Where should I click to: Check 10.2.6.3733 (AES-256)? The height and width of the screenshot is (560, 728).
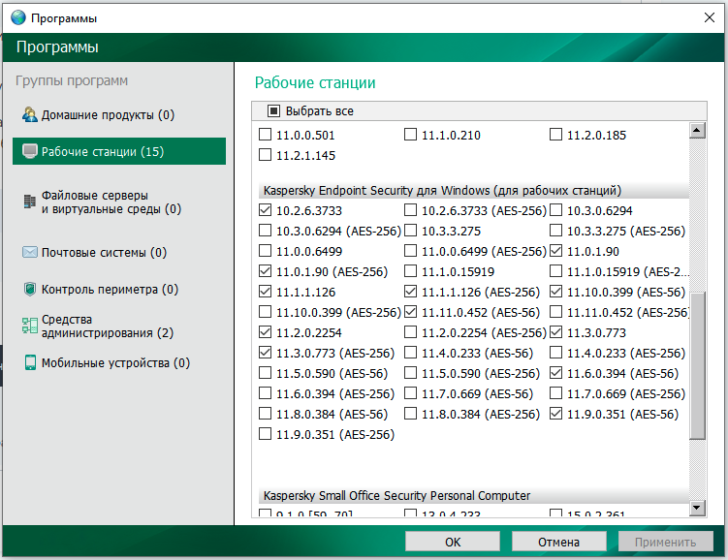(410, 210)
